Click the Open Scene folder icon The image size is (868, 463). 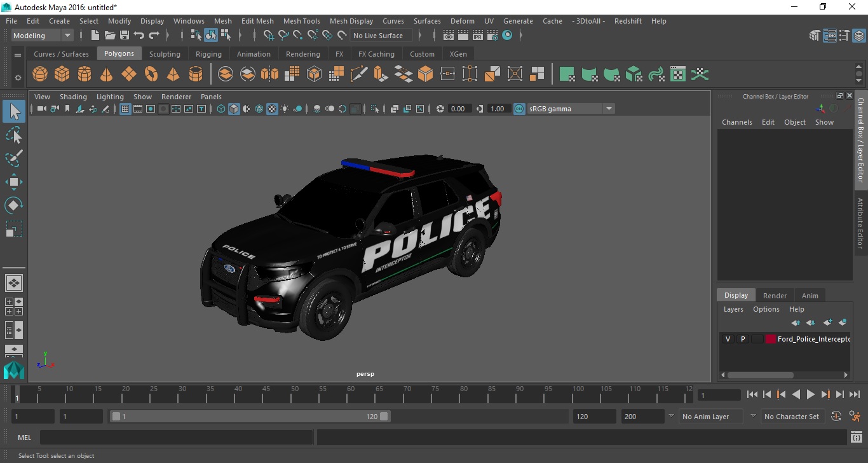pos(110,36)
